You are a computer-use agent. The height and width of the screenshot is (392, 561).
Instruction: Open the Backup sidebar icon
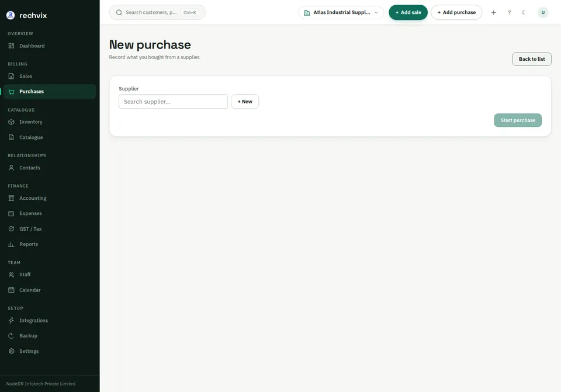(x=12, y=336)
